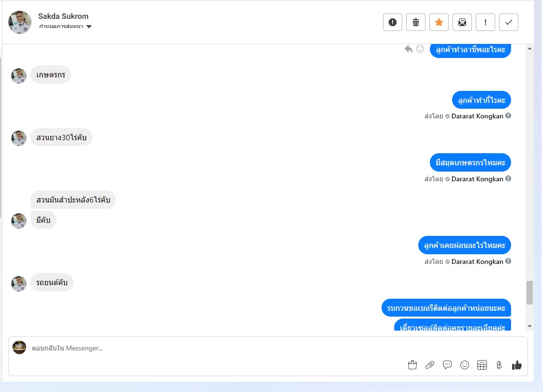This screenshot has width=543, height=392.
Task: Open the emoji reaction smiley beside top message
Action: click(x=420, y=49)
